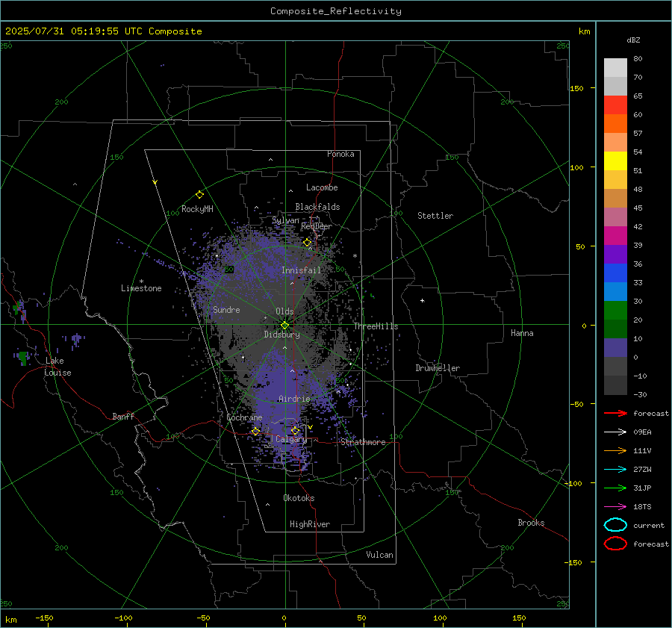Screen dimensions: 672x628
Task: Click the Banff label
Action: 123,416
